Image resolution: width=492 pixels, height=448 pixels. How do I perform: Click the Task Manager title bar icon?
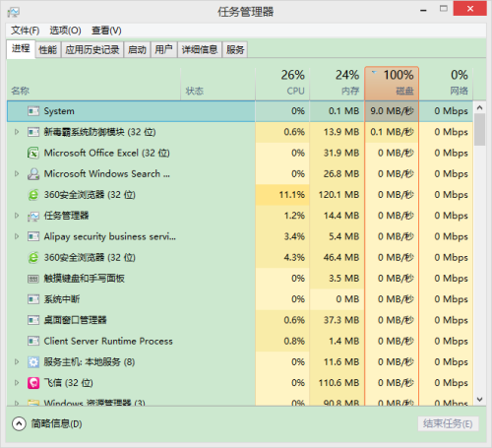[14, 12]
